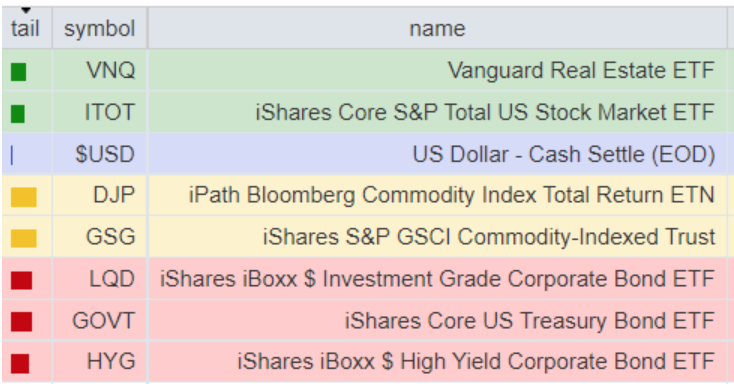Select the GOVT symbol cell
Screen dimensions: 734x384
click(x=100, y=321)
